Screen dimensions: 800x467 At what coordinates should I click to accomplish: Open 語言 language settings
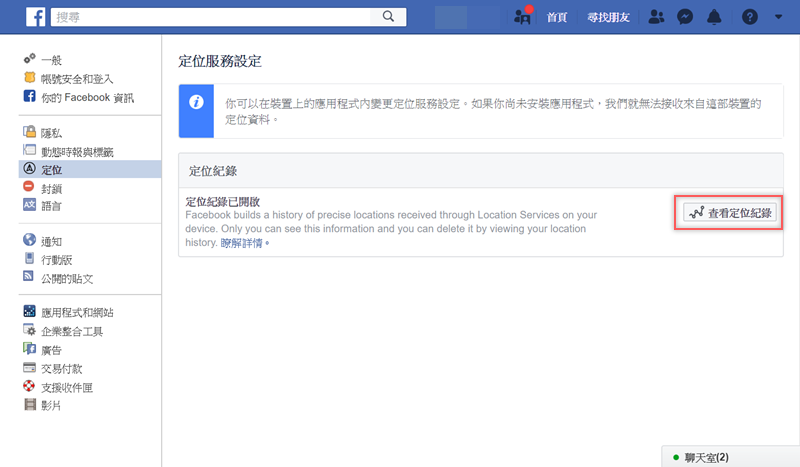pos(52,206)
